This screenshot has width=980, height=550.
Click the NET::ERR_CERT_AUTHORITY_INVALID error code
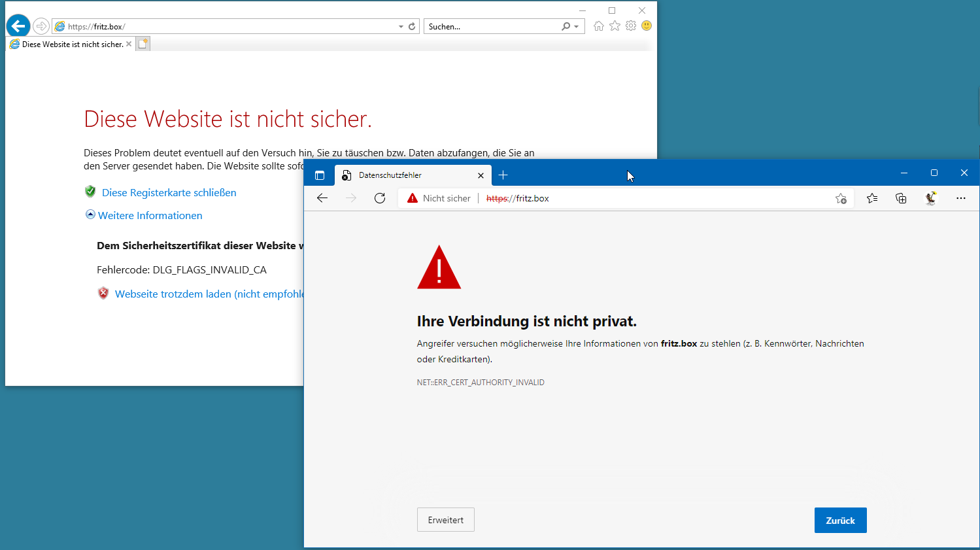coord(481,383)
